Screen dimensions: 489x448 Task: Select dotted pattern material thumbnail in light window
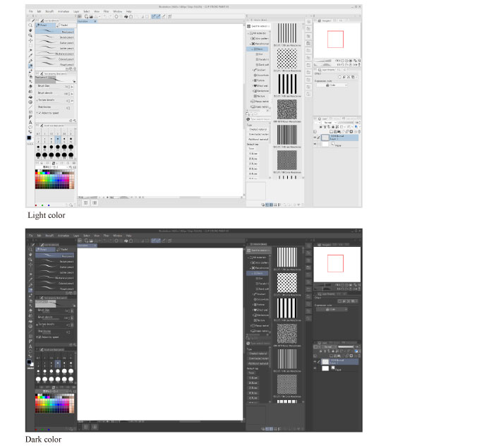click(x=287, y=59)
